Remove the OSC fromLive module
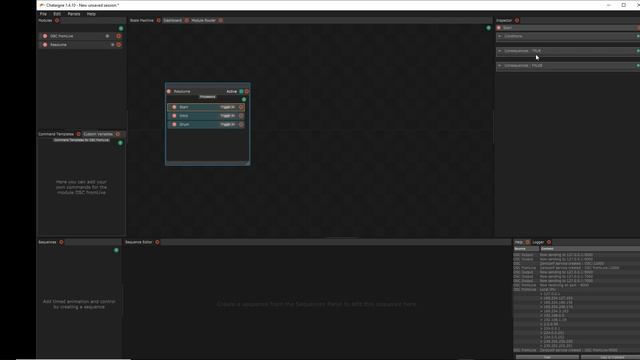The width and height of the screenshot is (640, 360). [x=119, y=36]
